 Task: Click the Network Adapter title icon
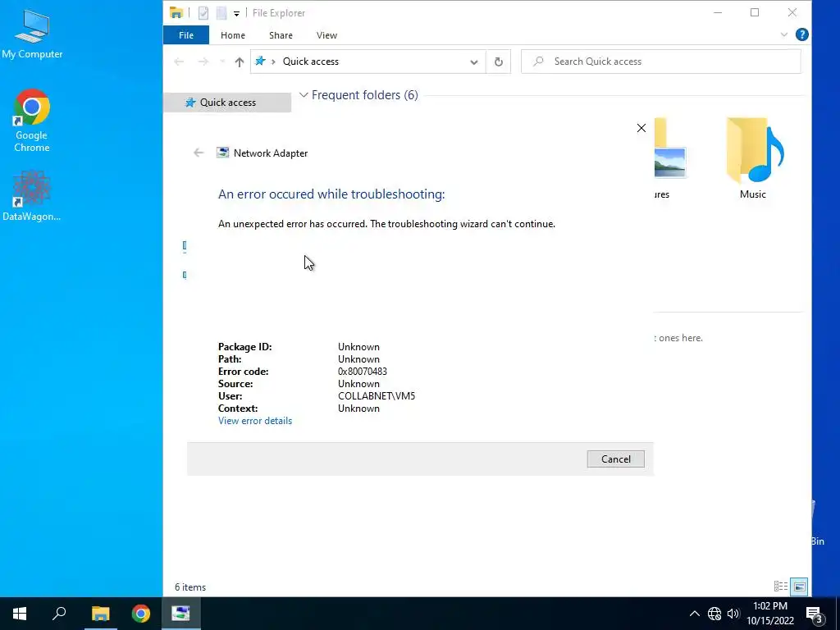(x=222, y=153)
